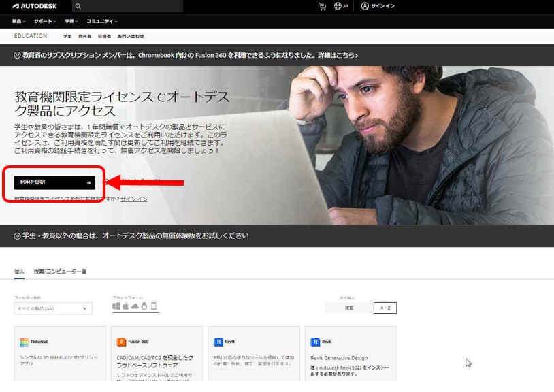Image resolution: width=554 pixels, height=392 pixels.
Task: Click the Revit Generative Design heading
Action: coord(339,358)
